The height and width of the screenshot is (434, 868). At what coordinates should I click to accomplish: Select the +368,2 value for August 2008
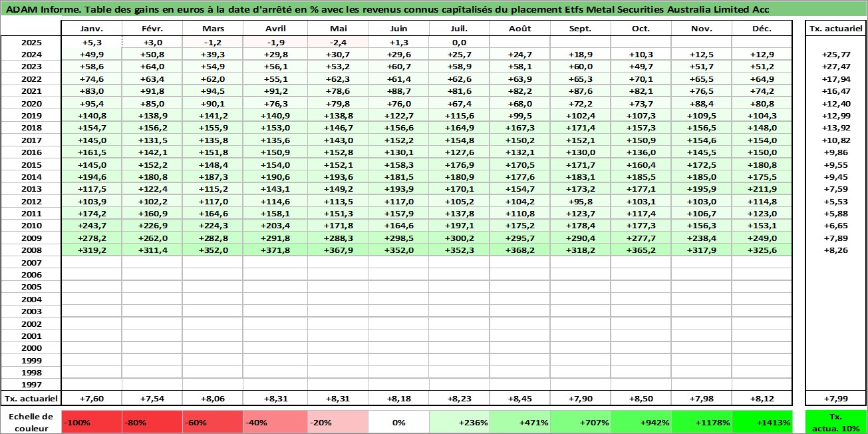point(520,250)
